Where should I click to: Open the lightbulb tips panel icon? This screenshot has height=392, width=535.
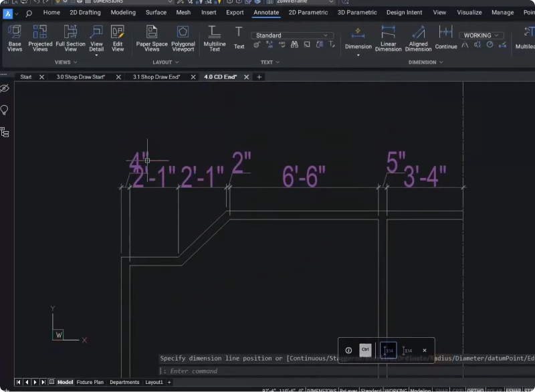5,110
